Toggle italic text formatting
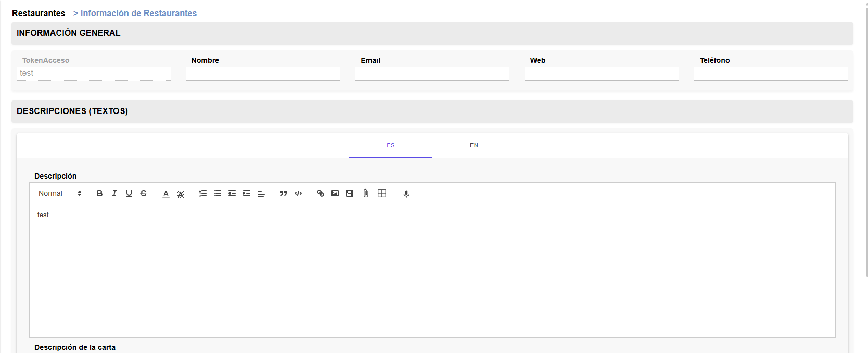868x353 pixels. point(114,193)
